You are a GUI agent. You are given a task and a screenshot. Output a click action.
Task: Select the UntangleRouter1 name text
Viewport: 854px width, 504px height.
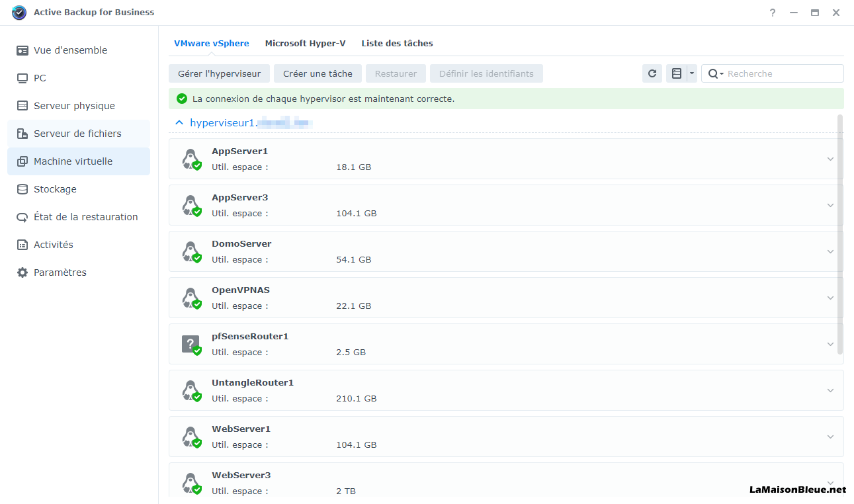[x=253, y=382]
